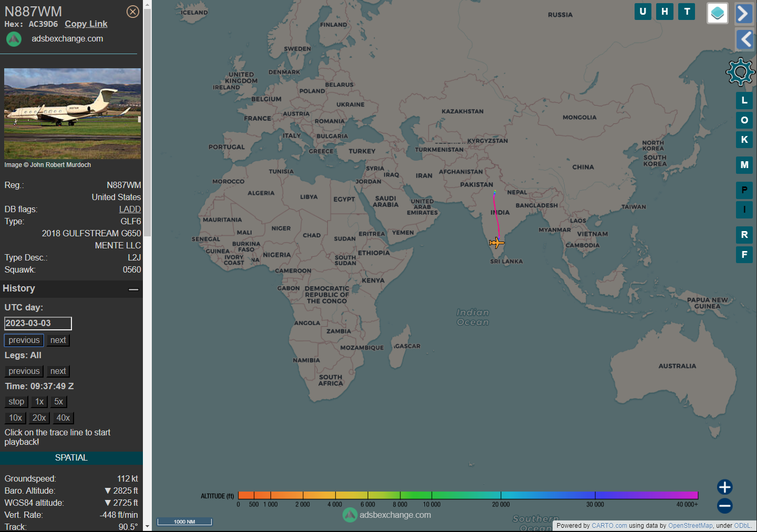This screenshot has height=532, width=757.
Task: Toggle the M map button
Action: pos(744,165)
